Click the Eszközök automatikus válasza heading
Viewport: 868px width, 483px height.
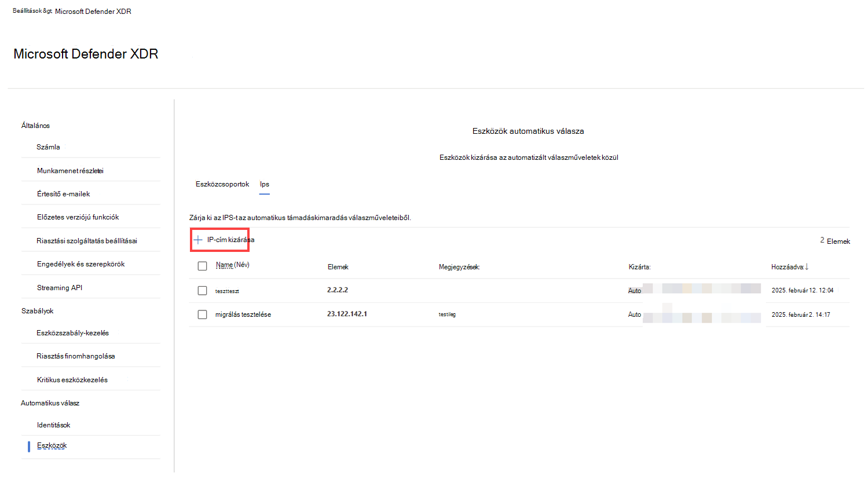pos(528,131)
